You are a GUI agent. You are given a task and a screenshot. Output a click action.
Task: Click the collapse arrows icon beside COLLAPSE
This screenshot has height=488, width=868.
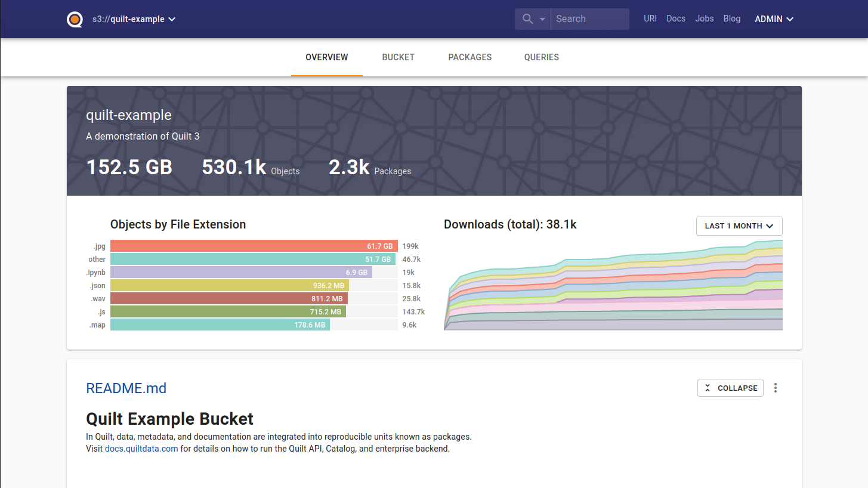708,388
